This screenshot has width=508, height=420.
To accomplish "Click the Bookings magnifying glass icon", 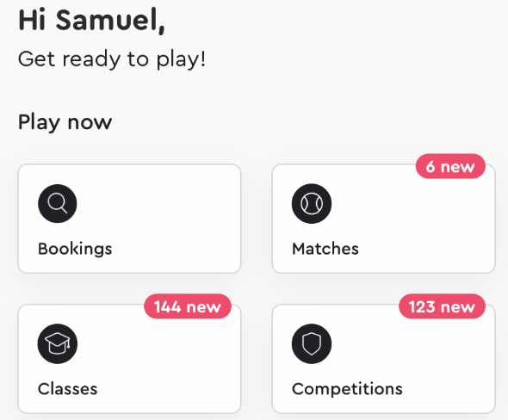I will 58,203.
